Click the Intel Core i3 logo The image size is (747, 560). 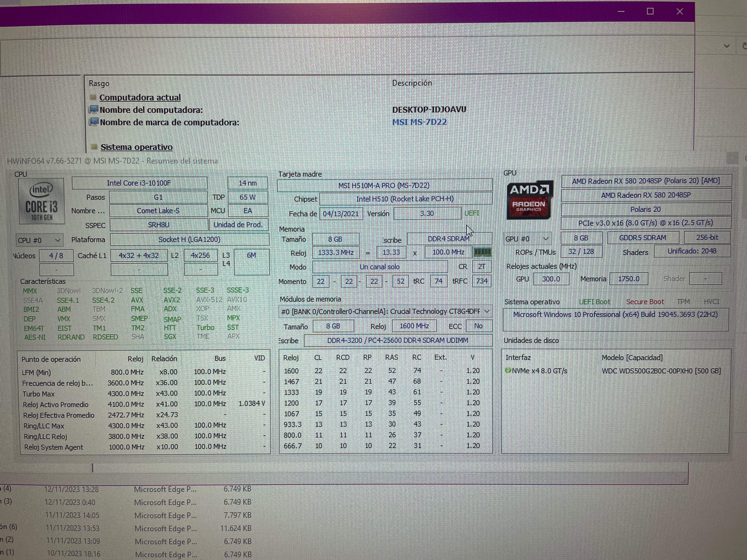click(x=41, y=201)
